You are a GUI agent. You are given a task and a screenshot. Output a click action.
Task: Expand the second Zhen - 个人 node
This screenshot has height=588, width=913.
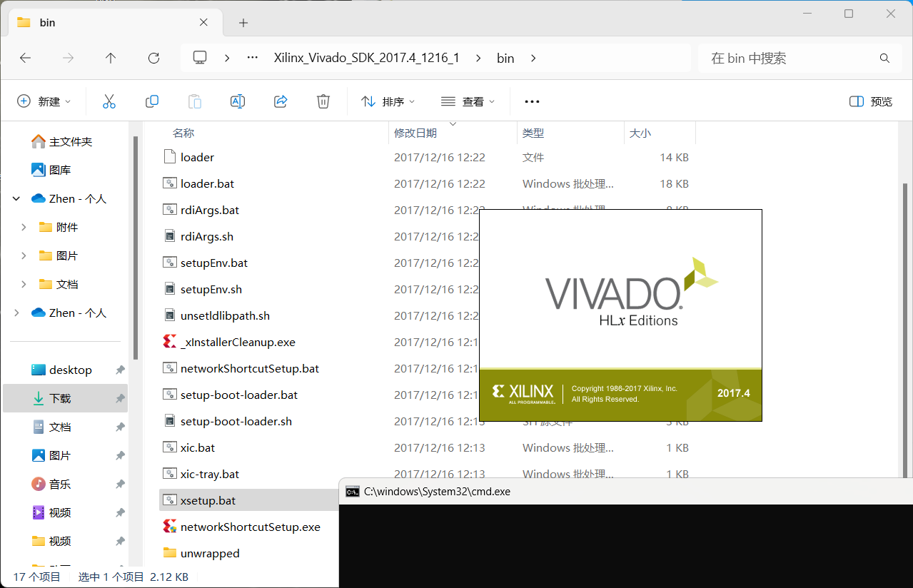[16, 313]
